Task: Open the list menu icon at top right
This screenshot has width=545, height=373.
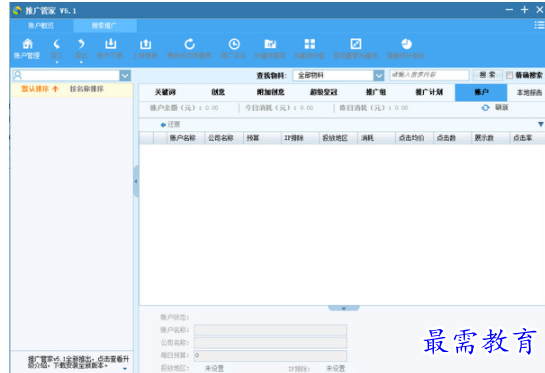Action: [539, 25]
